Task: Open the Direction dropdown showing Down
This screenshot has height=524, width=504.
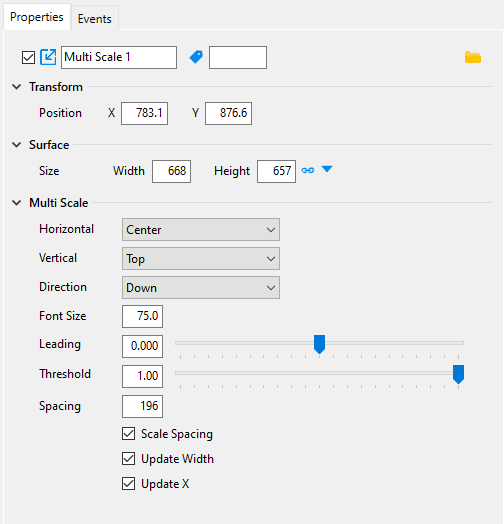Action: (201, 287)
